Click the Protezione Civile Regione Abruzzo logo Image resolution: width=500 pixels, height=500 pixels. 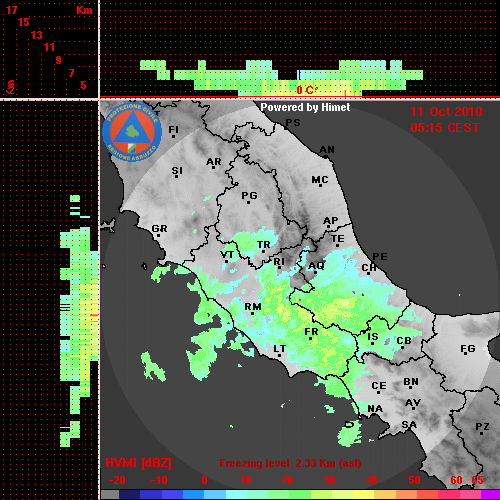pyautogui.click(x=132, y=132)
